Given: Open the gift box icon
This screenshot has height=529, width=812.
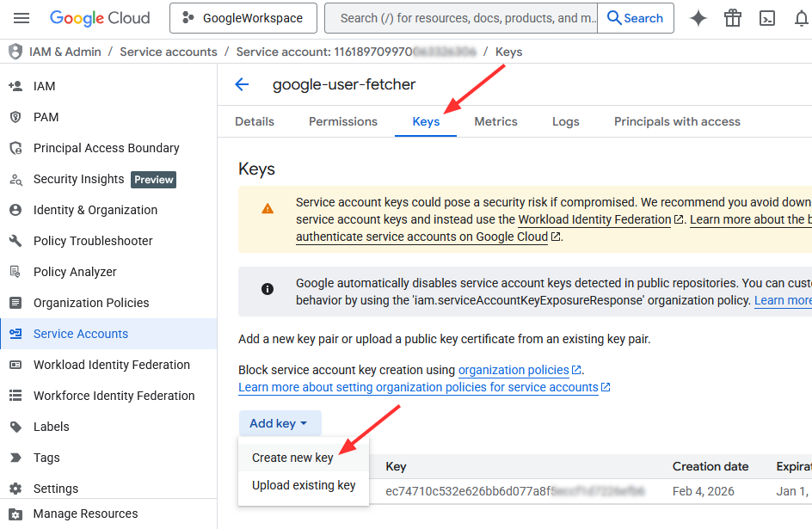Looking at the screenshot, I should 733,18.
